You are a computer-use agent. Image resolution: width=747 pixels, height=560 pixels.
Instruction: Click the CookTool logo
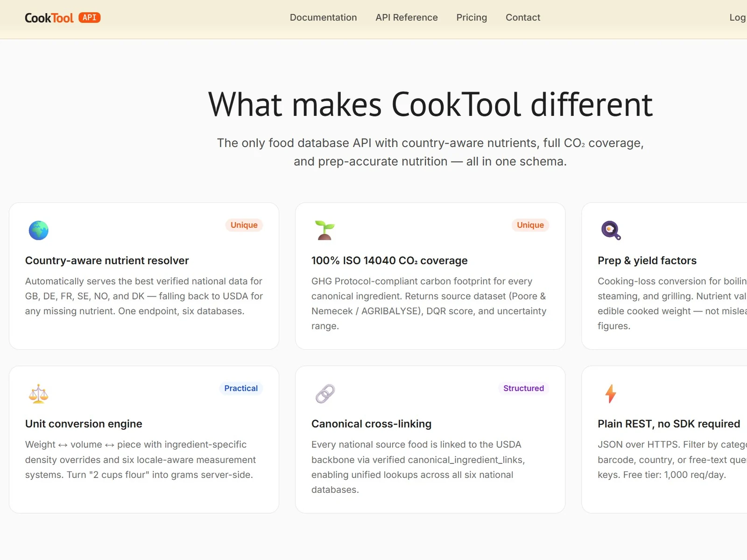tap(49, 18)
